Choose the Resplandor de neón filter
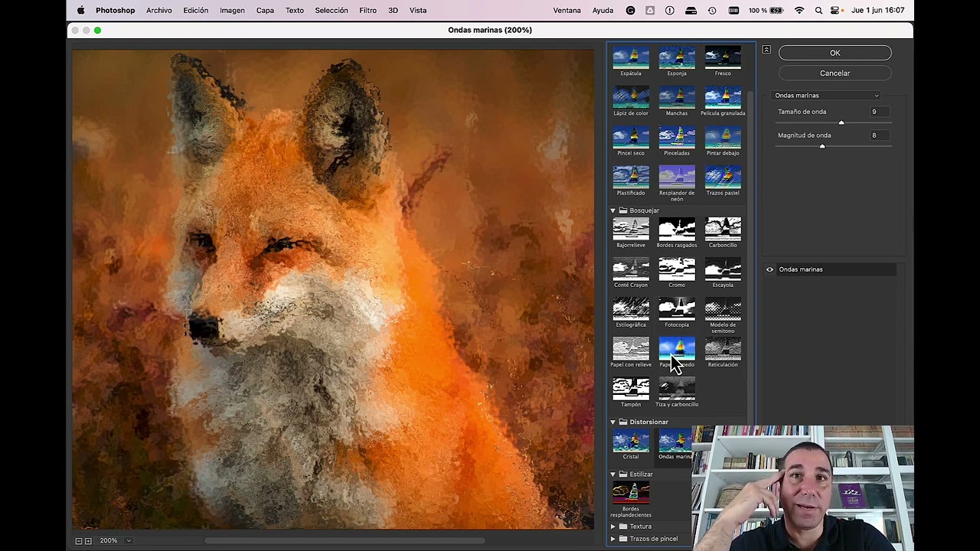 [x=677, y=178]
